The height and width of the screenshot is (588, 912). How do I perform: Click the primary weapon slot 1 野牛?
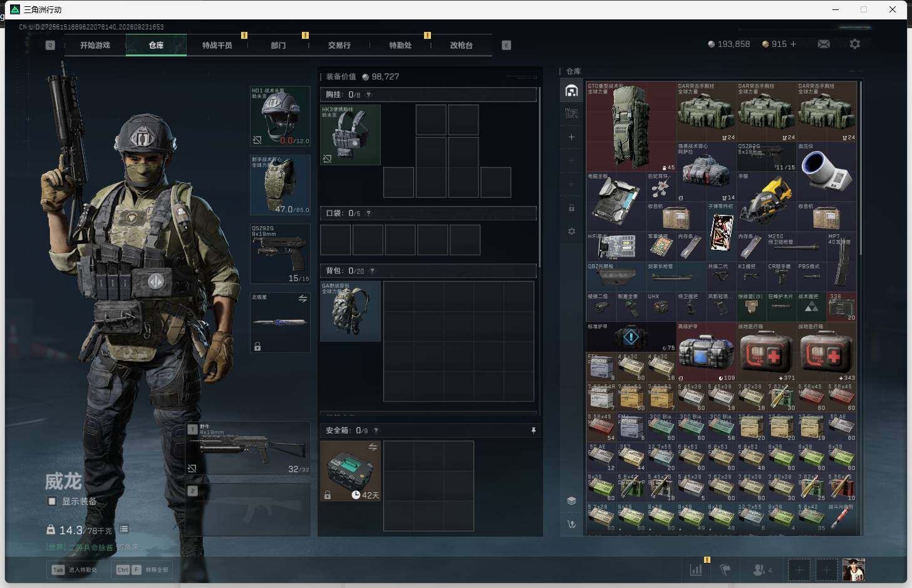(x=249, y=448)
